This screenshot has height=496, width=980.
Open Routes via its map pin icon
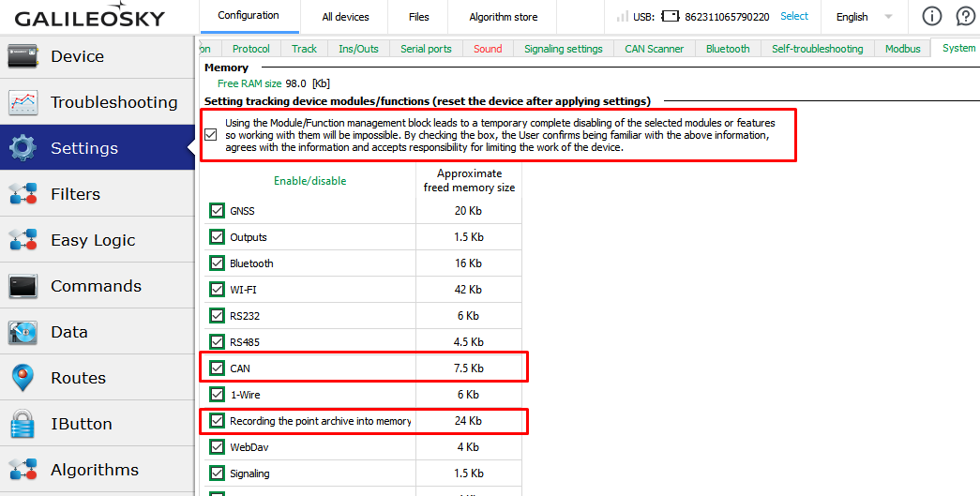tap(23, 378)
